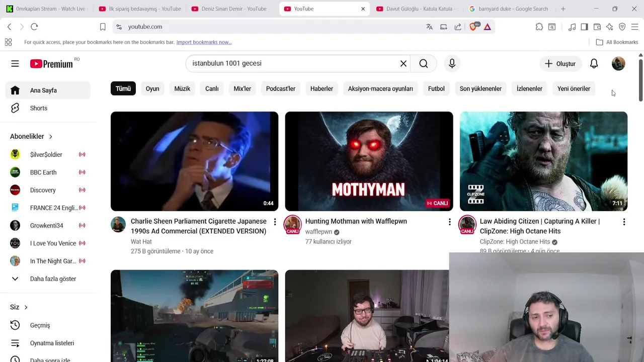
Task: Select the Yeni öneriler chip
Action: click(x=574, y=88)
